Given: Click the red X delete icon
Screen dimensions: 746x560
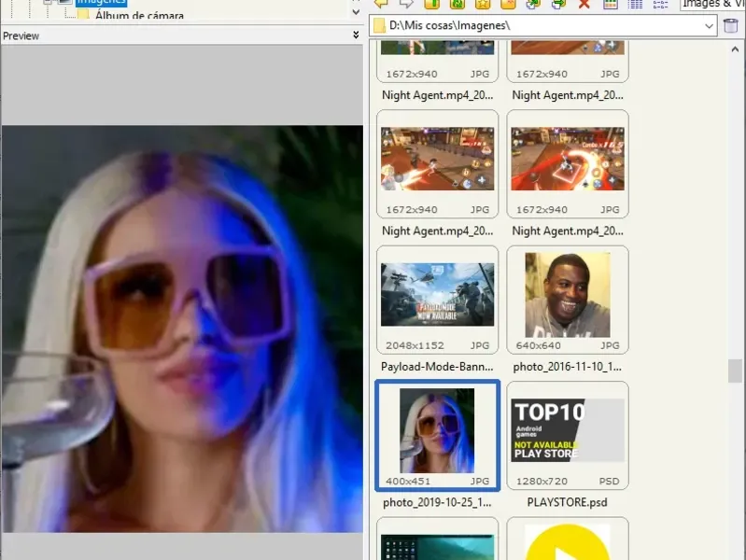Looking at the screenshot, I should [584, 4].
